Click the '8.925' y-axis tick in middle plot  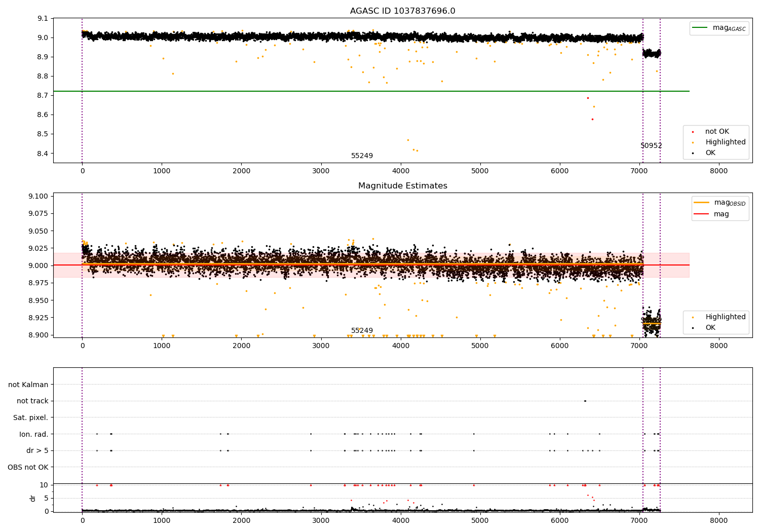pos(39,318)
